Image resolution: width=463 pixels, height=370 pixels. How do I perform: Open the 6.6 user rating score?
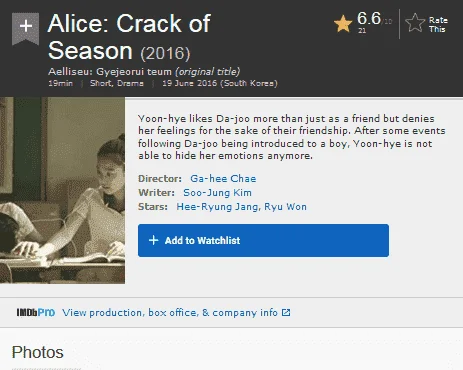pos(369,18)
